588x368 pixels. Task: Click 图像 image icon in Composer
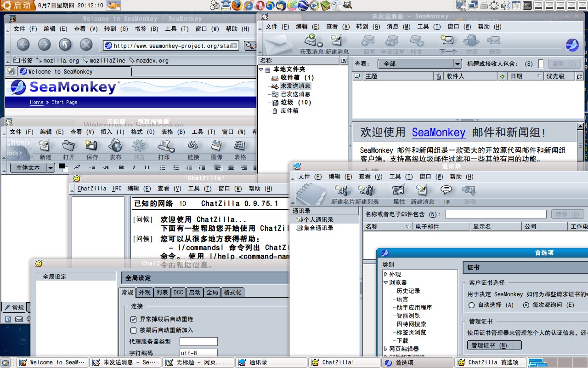tap(216, 145)
